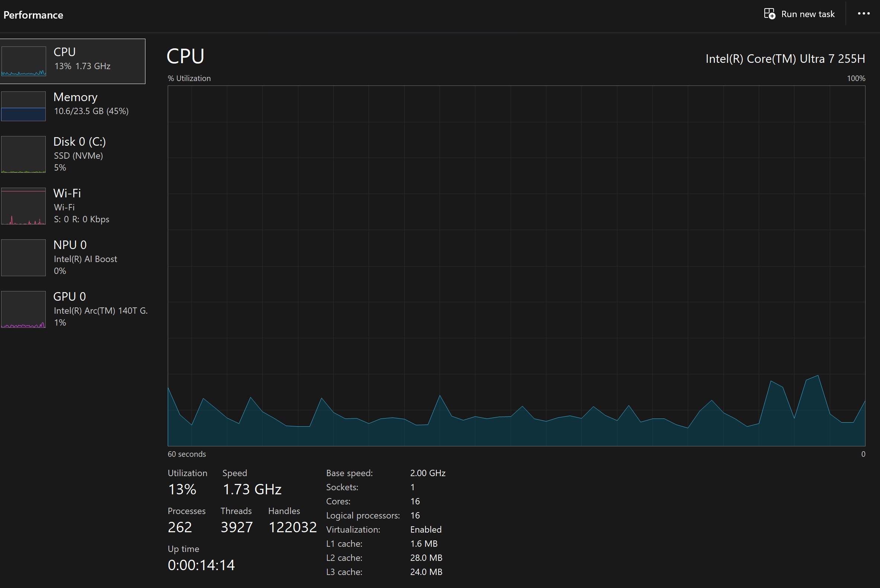Click the CPU utilization graph area
880x588 pixels.
click(x=516, y=265)
